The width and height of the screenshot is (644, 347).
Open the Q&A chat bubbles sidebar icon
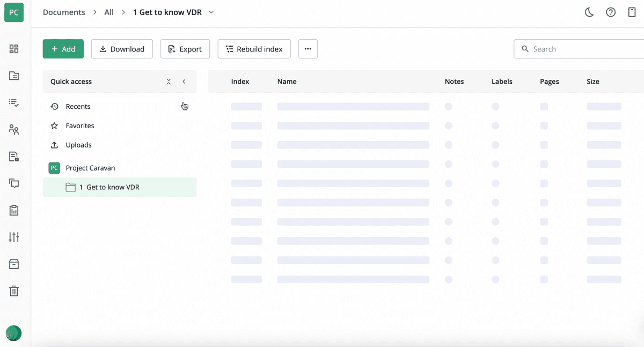coord(14,183)
